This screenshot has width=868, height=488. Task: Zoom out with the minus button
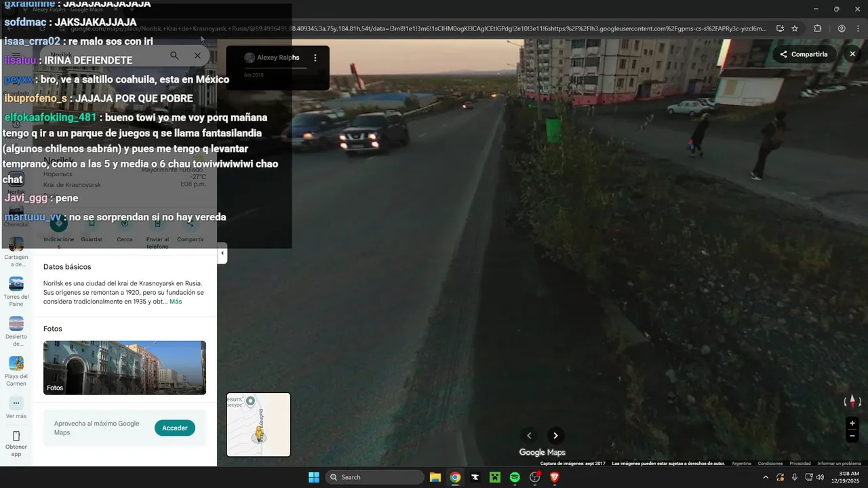tap(852, 436)
